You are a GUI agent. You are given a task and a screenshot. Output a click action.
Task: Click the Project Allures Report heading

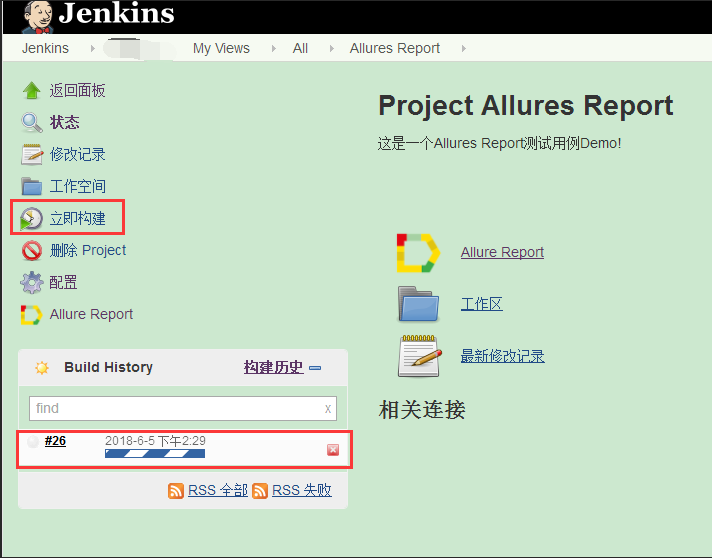pos(526,106)
